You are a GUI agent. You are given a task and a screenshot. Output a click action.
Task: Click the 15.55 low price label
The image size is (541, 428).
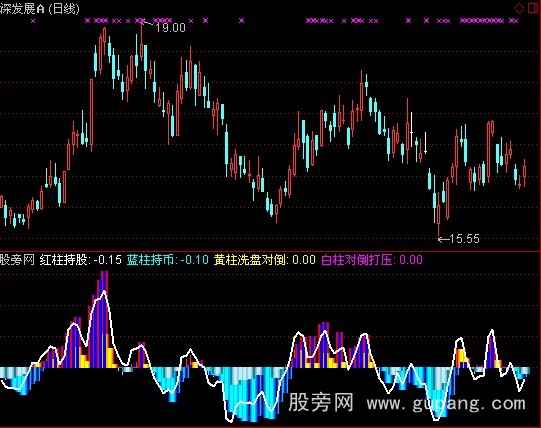pos(465,239)
